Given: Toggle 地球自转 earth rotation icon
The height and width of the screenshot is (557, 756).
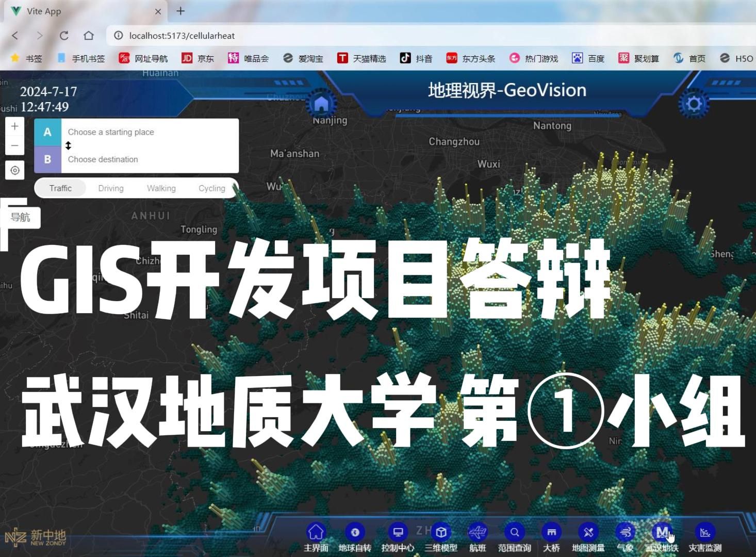Looking at the screenshot, I should pos(355,532).
